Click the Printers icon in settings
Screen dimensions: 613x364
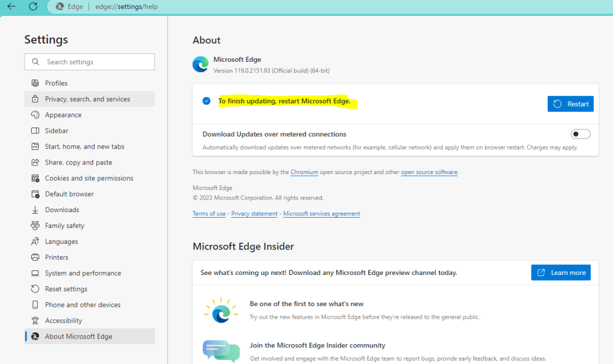(x=35, y=257)
